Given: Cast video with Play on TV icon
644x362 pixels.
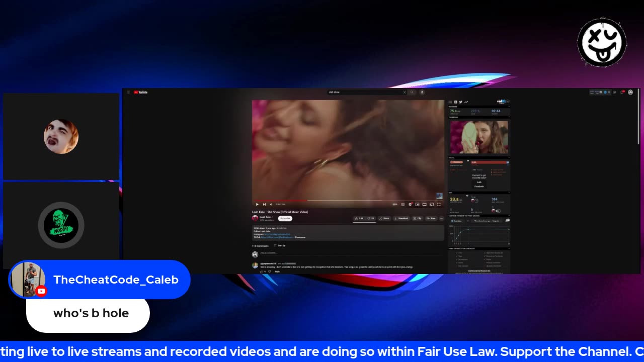Looking at the screenshot, I should tap(432, 205).
